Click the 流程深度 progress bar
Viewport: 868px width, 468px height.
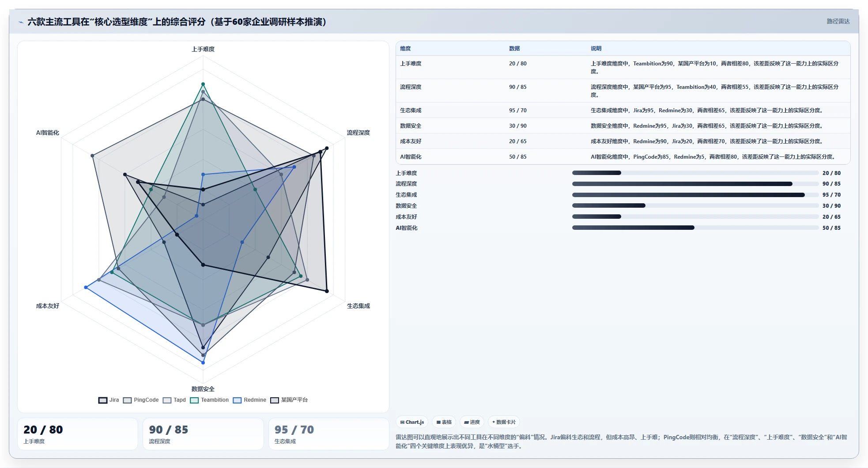click(x=695, y=184)
